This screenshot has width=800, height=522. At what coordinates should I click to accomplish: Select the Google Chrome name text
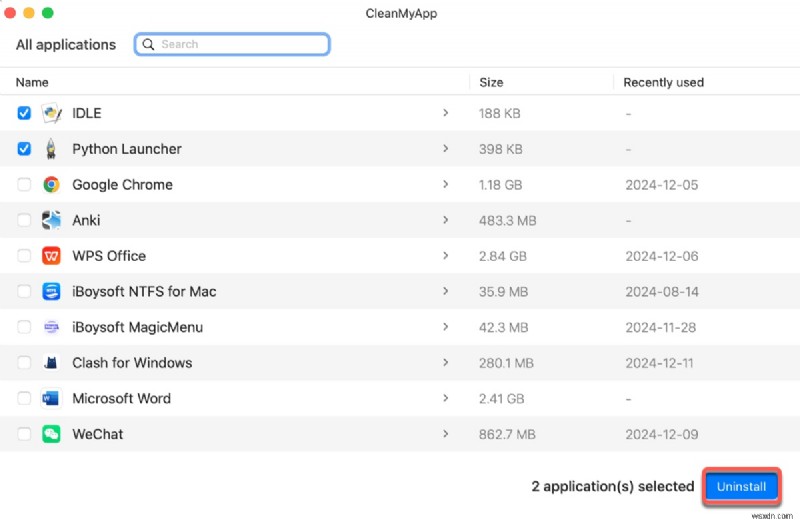(122, 185)
